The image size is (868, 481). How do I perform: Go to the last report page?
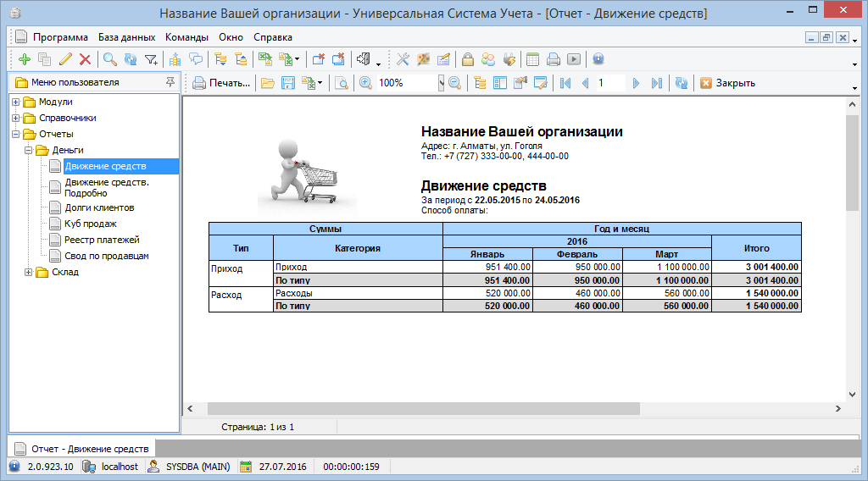656,83
